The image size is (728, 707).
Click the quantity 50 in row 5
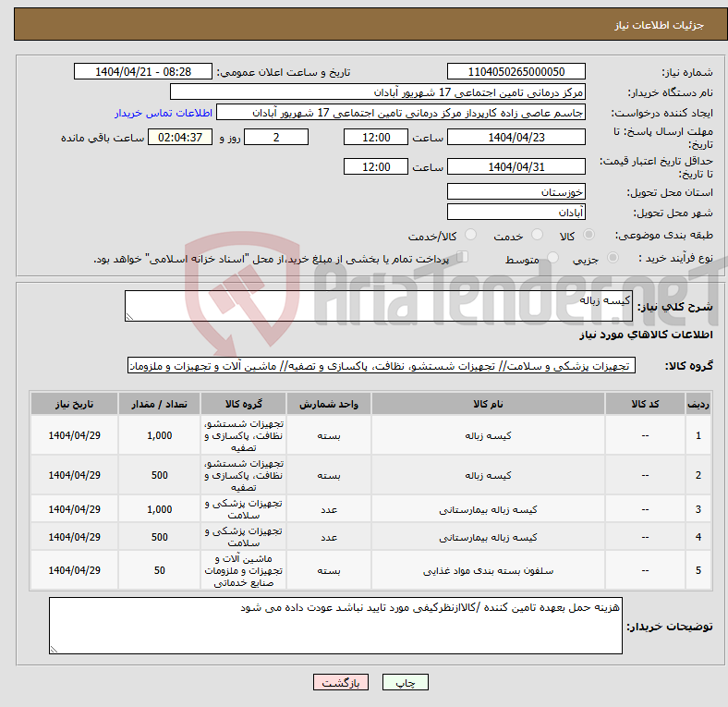pyautogui.click(x=159, y=570)
